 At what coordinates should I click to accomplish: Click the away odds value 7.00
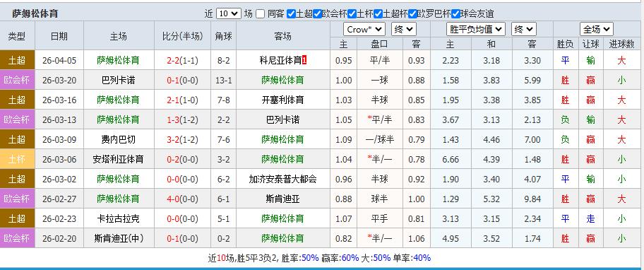point(532,139)
